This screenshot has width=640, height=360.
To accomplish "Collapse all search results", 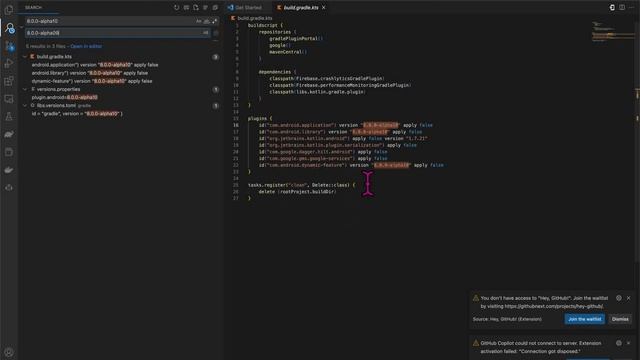I will point(215,7).
